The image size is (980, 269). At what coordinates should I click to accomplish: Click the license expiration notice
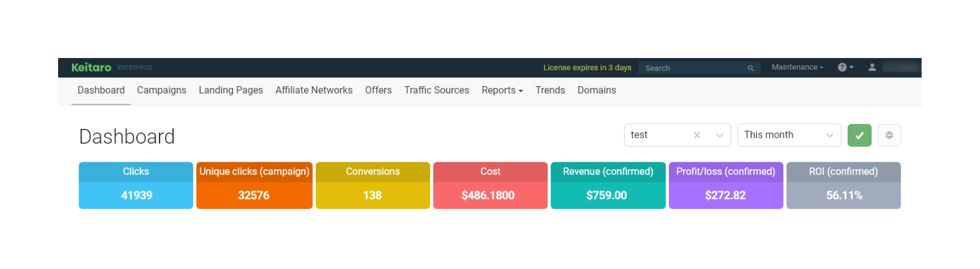click(x=587, y=67)
